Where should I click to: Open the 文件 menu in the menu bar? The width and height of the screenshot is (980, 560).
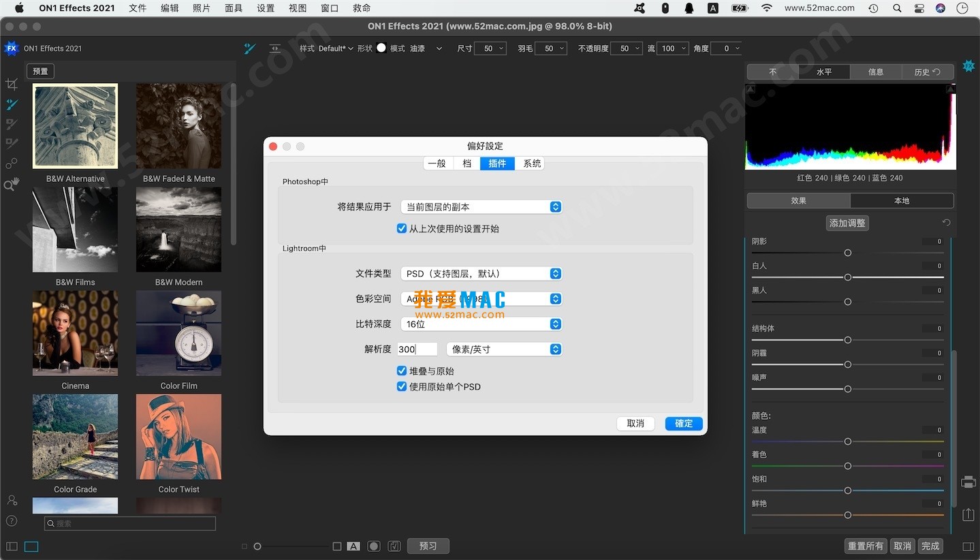138,8
